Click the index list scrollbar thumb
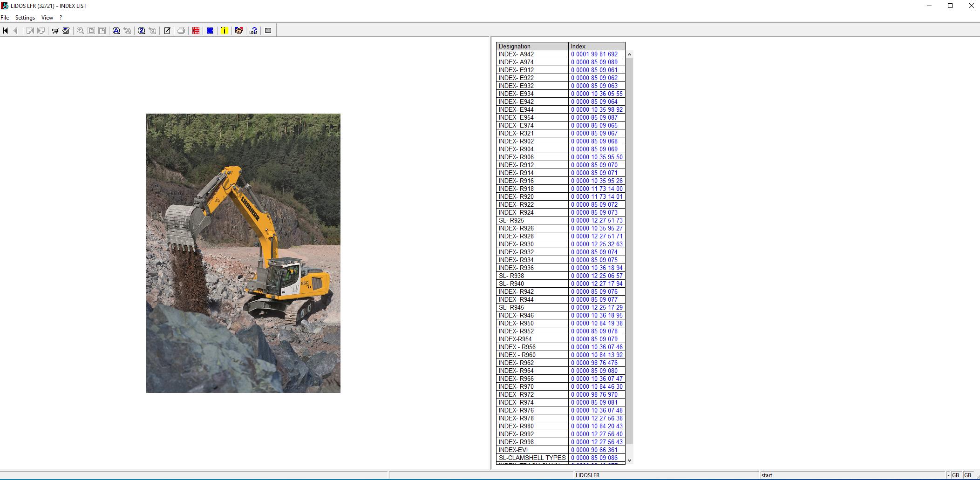The image size is (980, 480). (629, 251)
